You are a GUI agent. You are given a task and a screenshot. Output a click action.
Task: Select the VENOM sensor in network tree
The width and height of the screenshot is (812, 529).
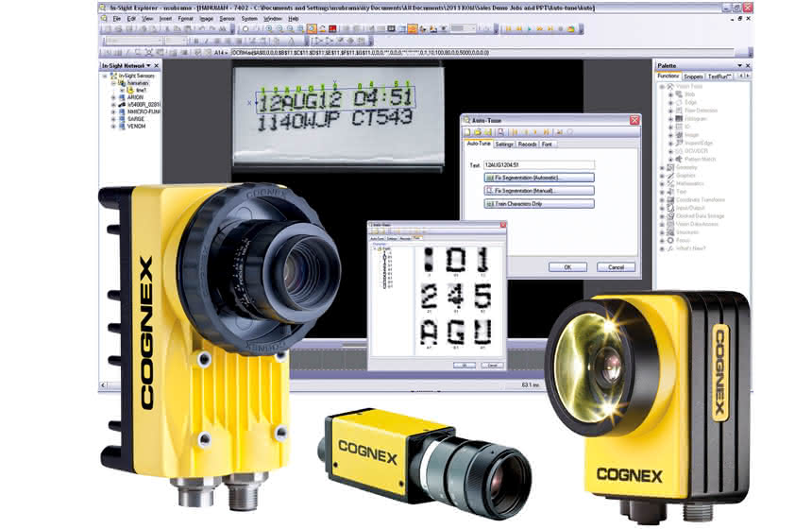click(x=136, y=127)
